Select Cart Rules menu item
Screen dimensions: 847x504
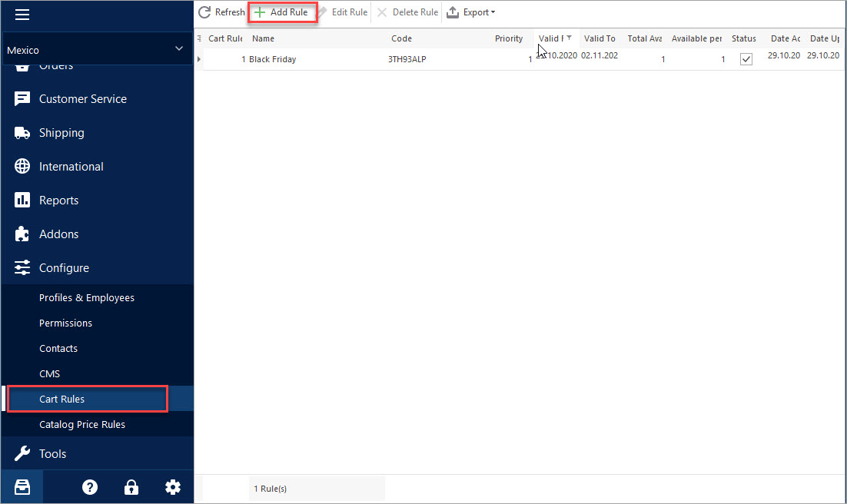click(62, 399)
